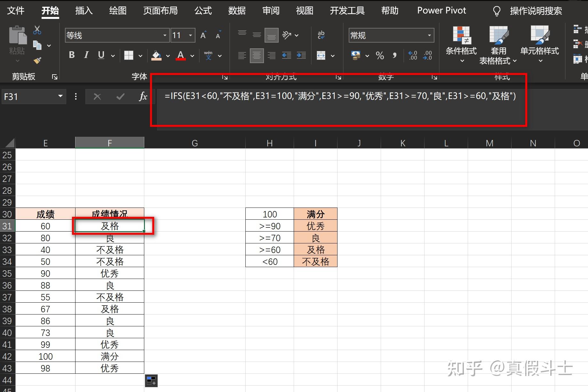Image resolution: width=588 pixels, height=392 pixels.
Task: Expand the Name Box dropdown arrow
Action: pyautogui.click(x=60, y=96)
